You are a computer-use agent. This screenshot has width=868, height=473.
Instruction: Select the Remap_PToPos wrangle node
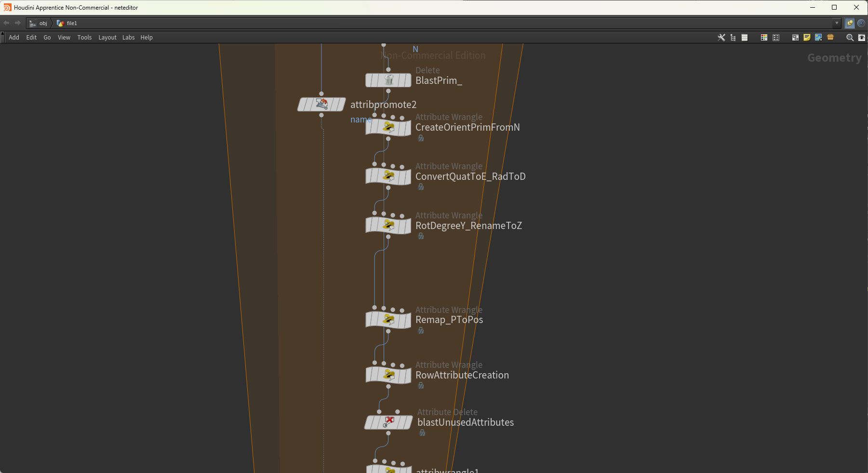click(388, 320)
